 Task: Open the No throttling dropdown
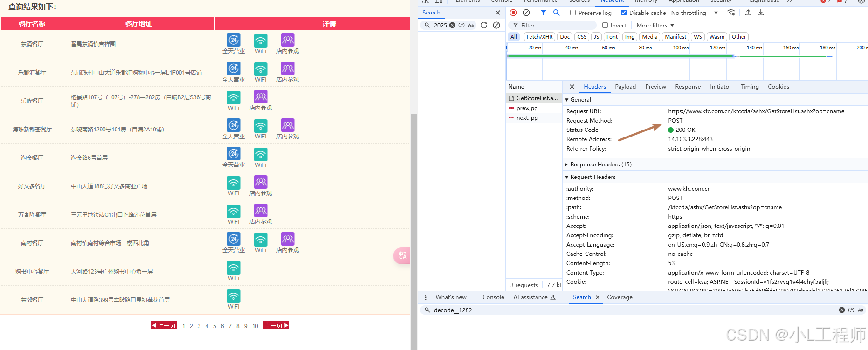pos(694,13)
